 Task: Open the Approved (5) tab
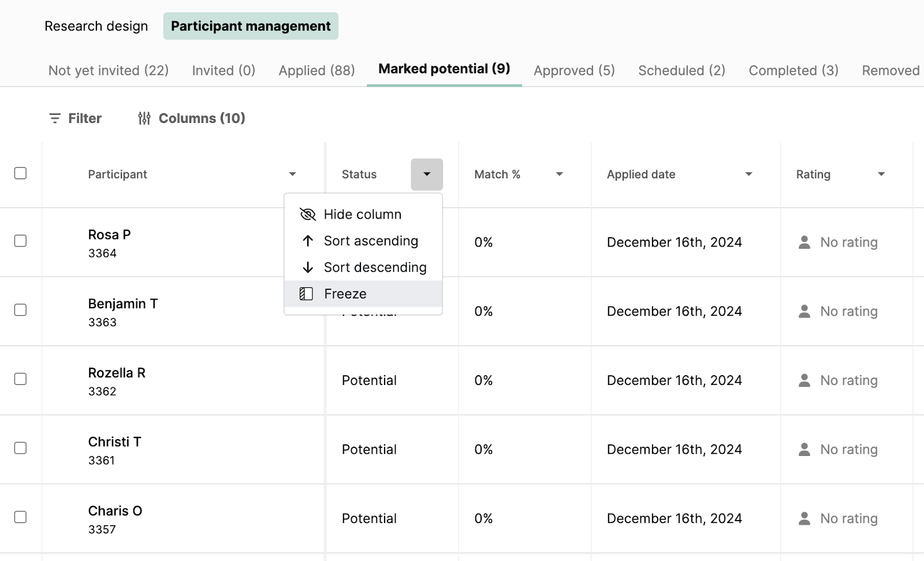pos(574,70)
